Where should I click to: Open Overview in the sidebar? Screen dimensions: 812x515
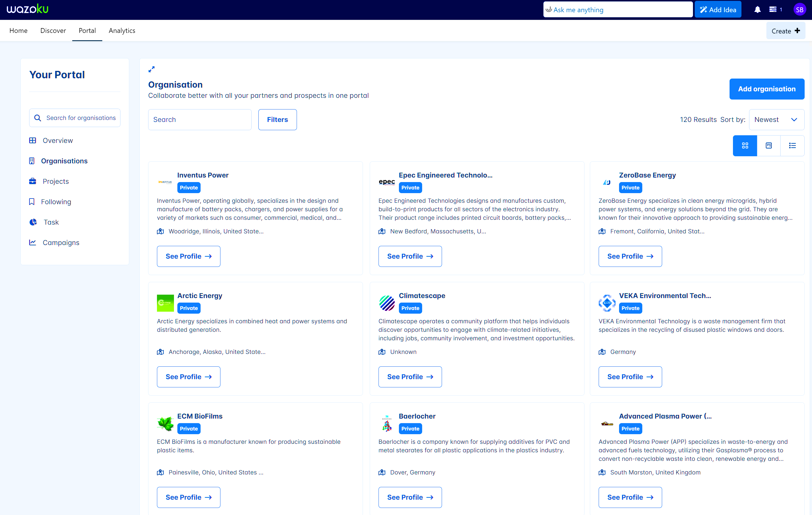pyautogui.click(x=58, y=140)
